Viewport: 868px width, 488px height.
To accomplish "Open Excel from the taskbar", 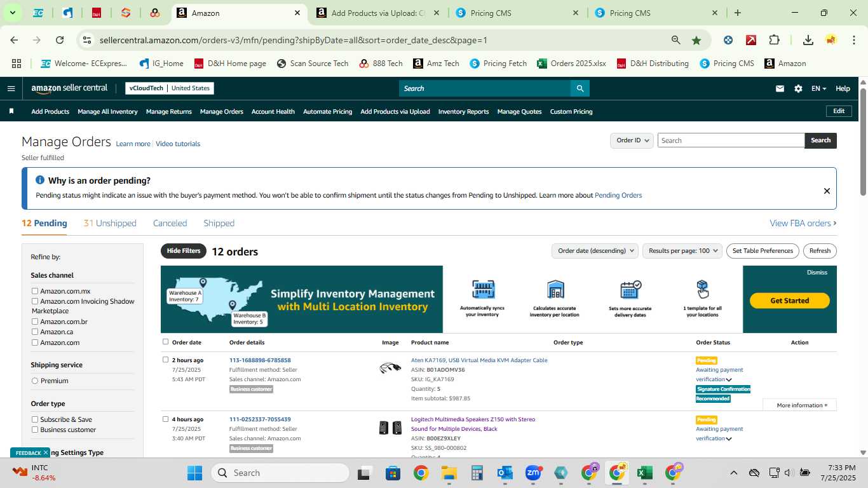I will point(644,473).
